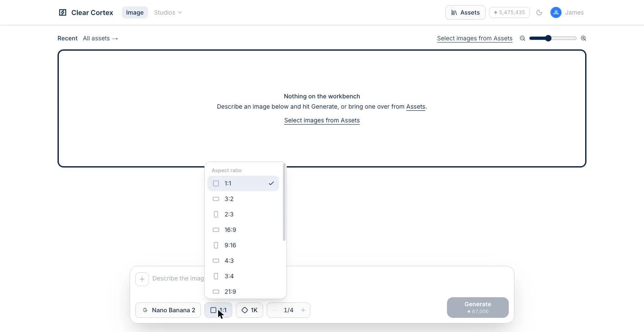Click the 1/4 image count value
This screenshot has height=332, width=644.
pos(289,310)
